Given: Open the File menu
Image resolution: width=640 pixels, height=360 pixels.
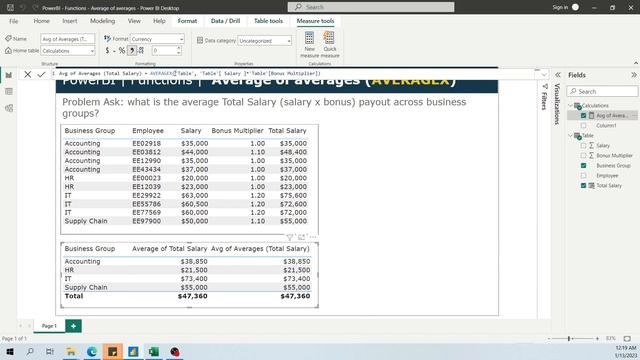Looking at the screenshot, I should [13, 21].
